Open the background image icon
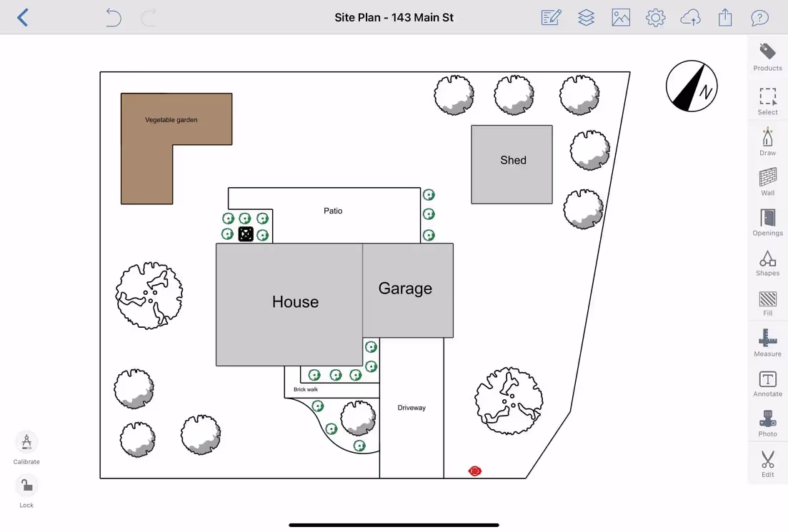This screenshot has height=532, width=788. coord(621,18)
